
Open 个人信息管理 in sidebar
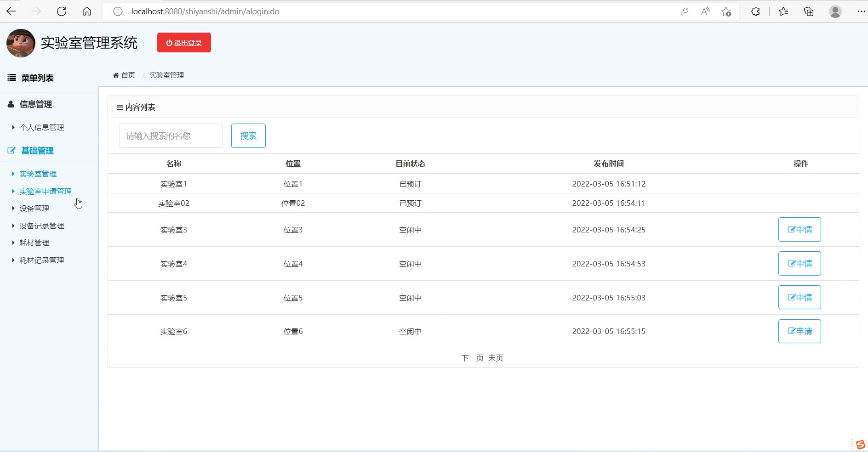(41, 127)
